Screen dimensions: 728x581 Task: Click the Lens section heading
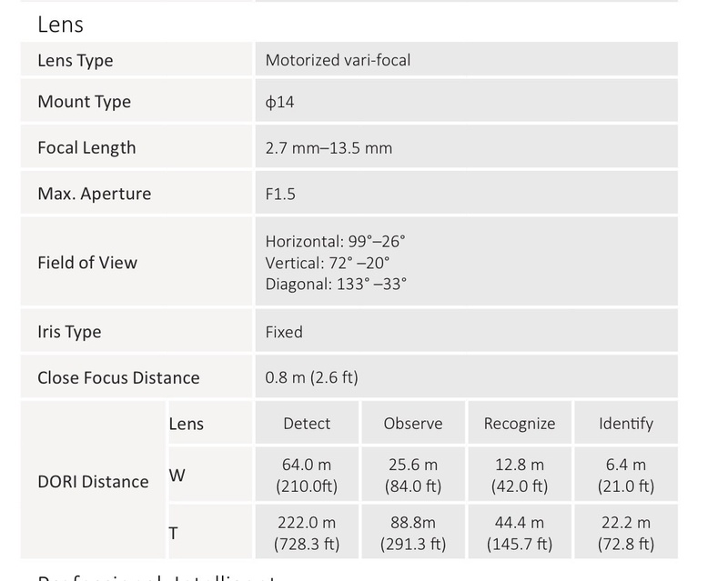click(60, 24)
